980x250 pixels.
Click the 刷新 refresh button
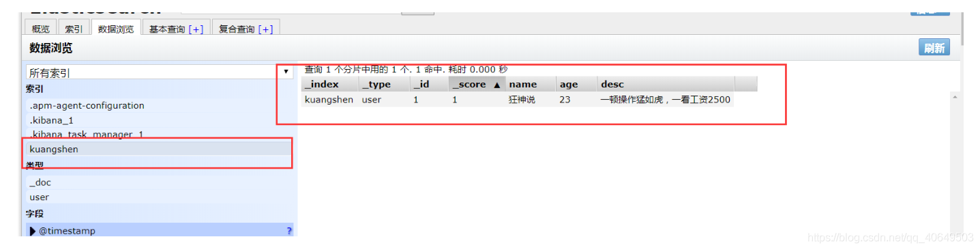point(934,48)
